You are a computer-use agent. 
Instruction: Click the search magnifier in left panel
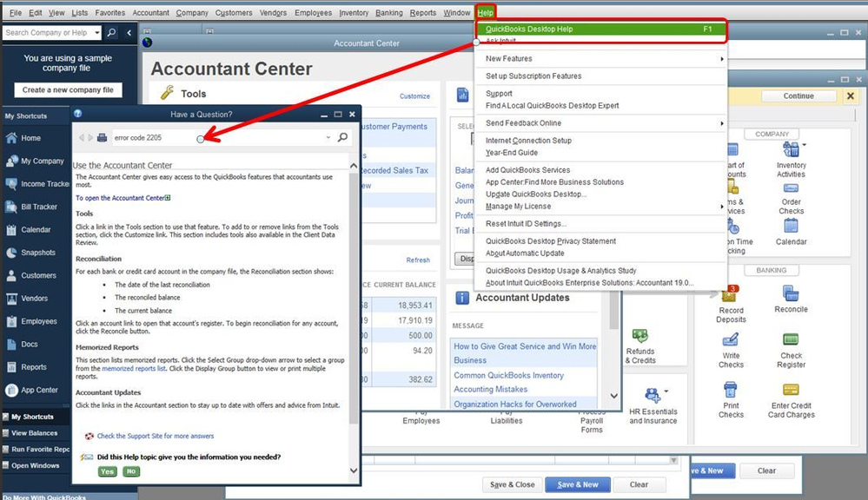[x=111, y=33]
